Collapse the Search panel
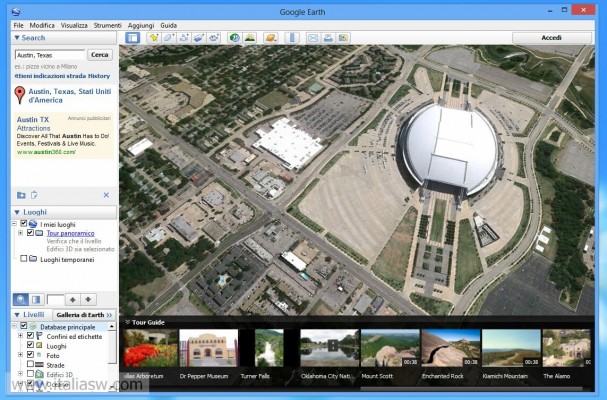The width and height of the screenshot is (607, 400). click(17, 38)
